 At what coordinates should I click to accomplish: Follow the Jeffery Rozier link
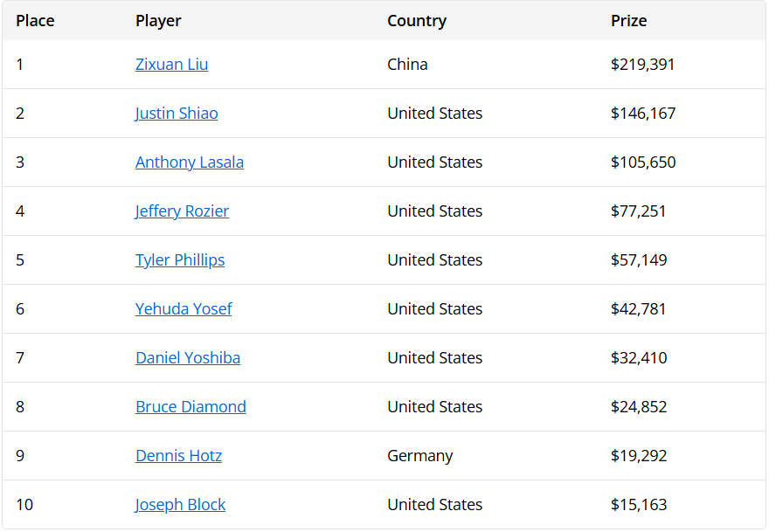coord(182,211)
